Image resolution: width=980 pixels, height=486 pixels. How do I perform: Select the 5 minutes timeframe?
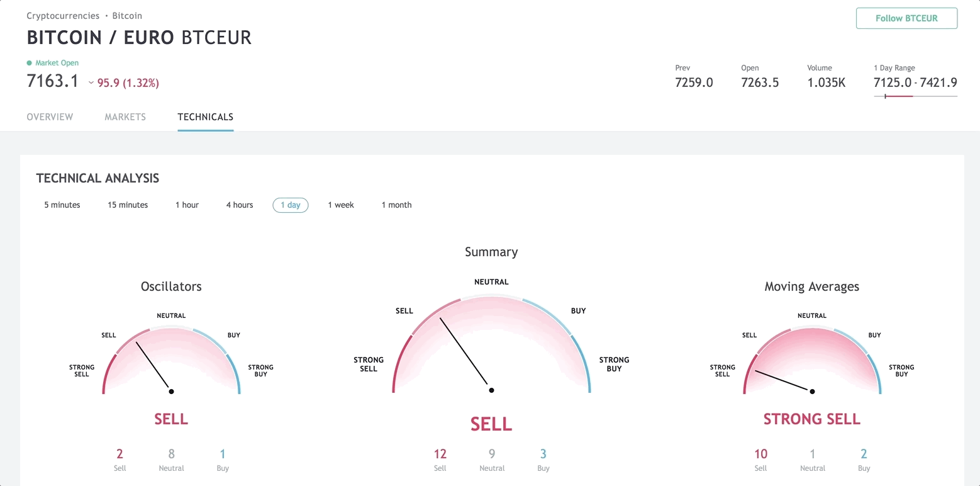(x=62, y=205)
